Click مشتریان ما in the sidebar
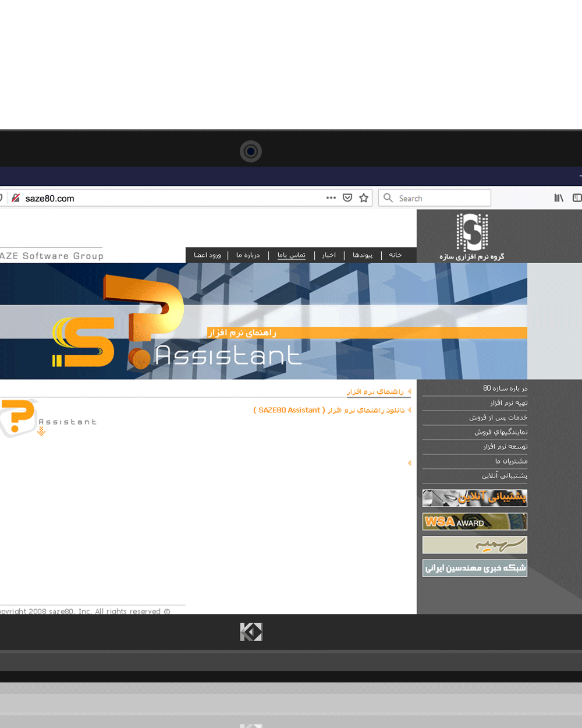Image resolution: width=582 pixels, height=728 pixels. (x=511, y=461)
